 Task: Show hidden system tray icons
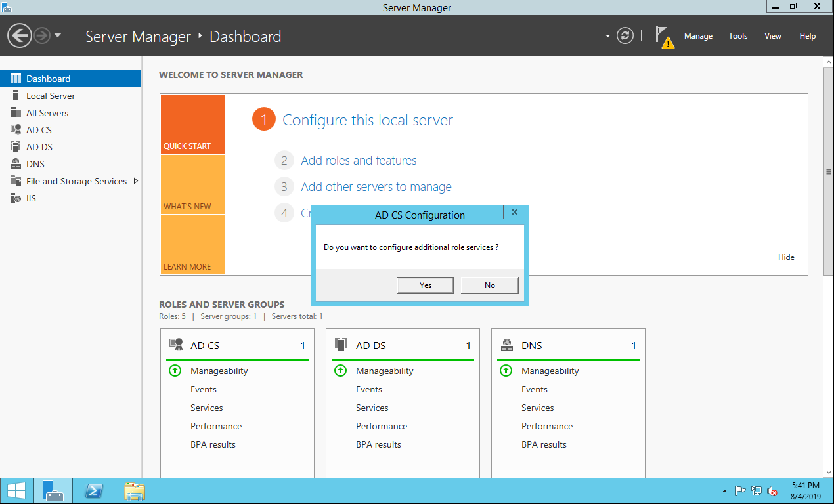724,491
